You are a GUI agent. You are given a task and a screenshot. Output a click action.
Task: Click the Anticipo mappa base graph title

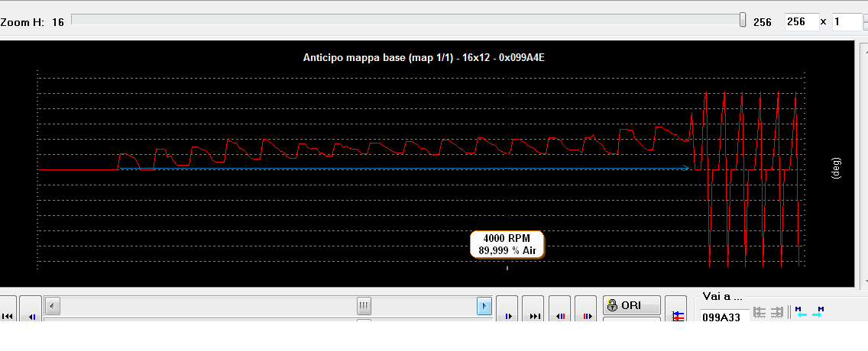coord(424,57)
